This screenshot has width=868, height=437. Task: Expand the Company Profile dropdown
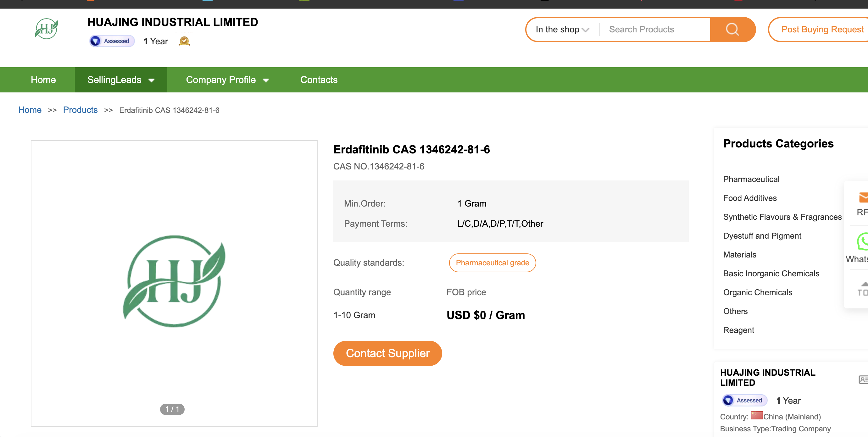227,80
